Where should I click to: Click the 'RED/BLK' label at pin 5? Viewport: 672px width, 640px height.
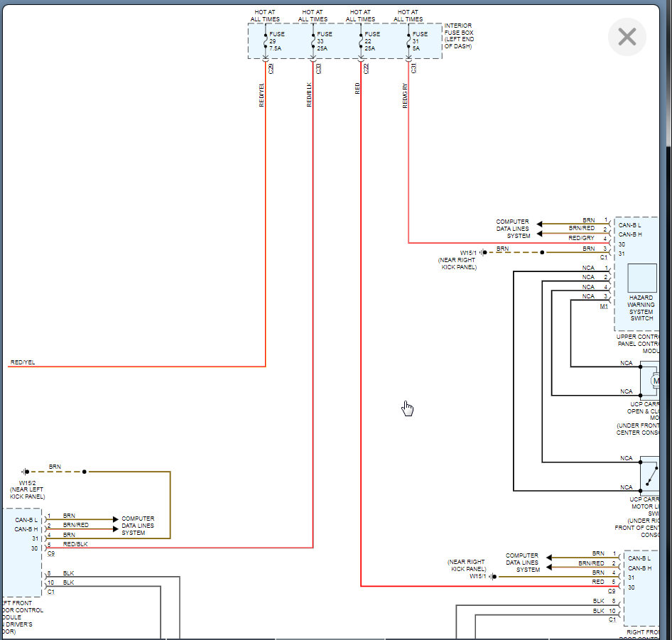75,544
